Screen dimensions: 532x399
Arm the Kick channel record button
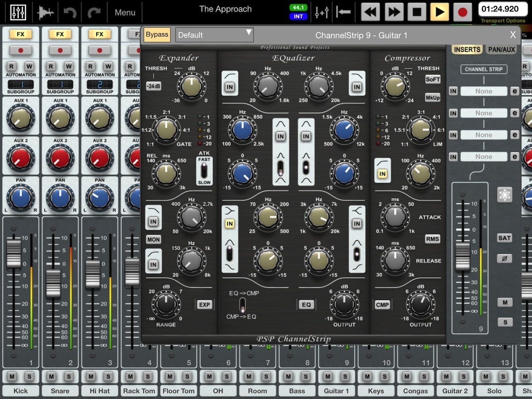pos(20,51)
